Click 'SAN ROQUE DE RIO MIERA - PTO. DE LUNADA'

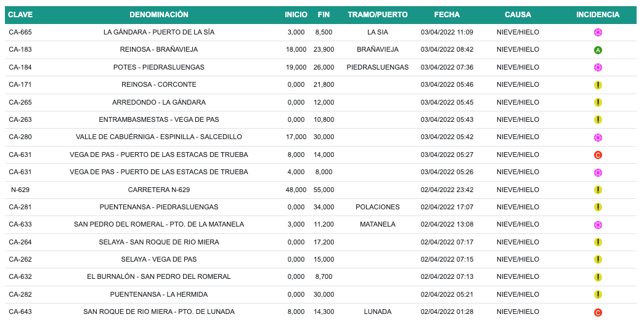pos(159,312)
